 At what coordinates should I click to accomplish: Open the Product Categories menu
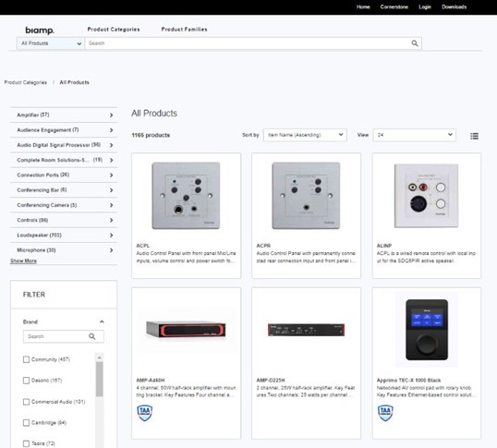click(x=114, y=30)
